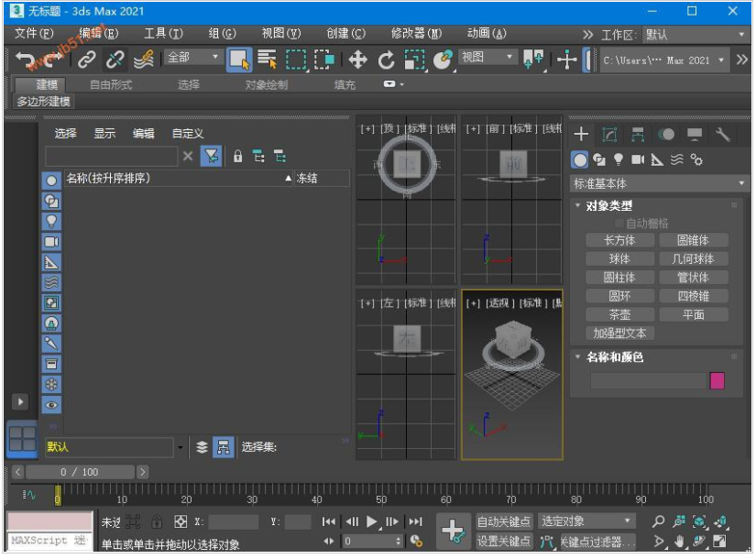Switch to the Modify panel icon
The width and height of the screenshot is (756, 559).
(x=609, y=137)
